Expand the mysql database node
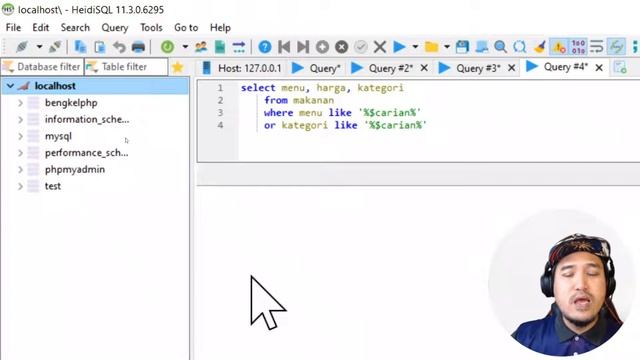Screen dimensions: 640x360 (x=20, y=136)
